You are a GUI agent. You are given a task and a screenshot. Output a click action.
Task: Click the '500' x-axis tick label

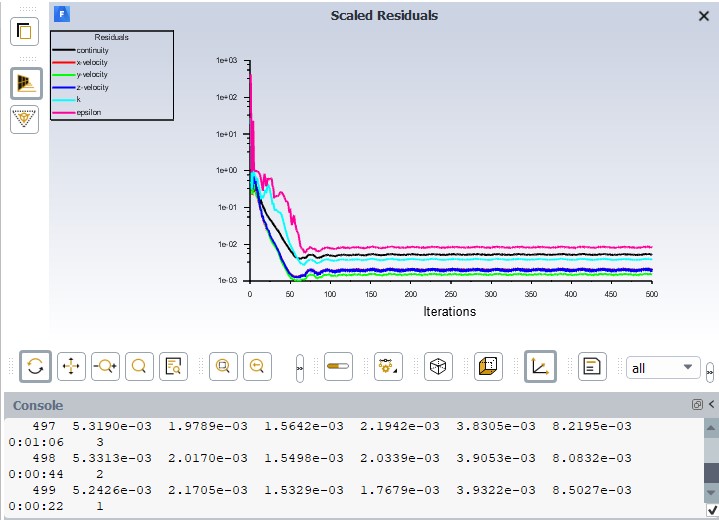[x=652, y=294]
